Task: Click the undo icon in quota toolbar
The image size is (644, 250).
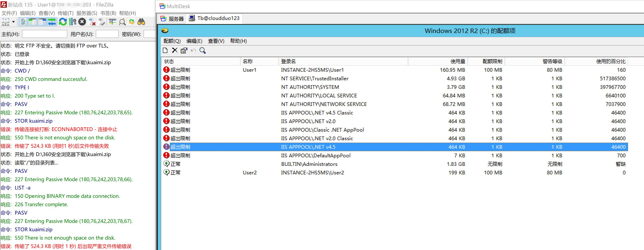Action: pyautogui.click(x=193, y=51)
